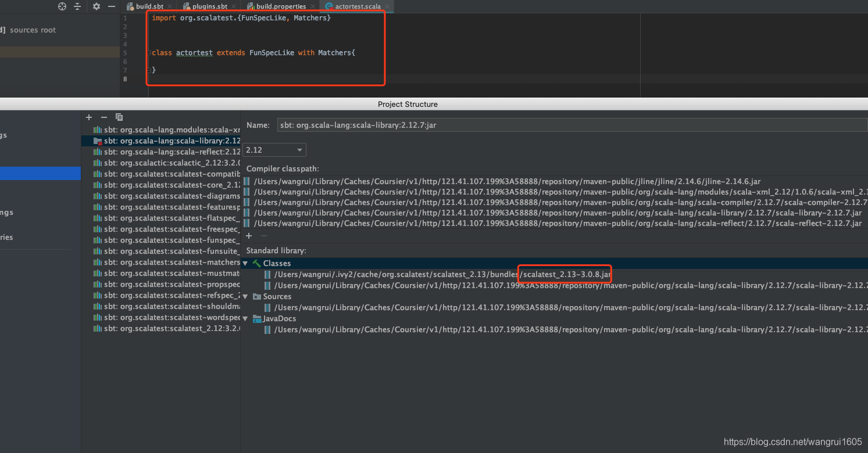Click the actortest class name in editor

click(x=194, y=53)
